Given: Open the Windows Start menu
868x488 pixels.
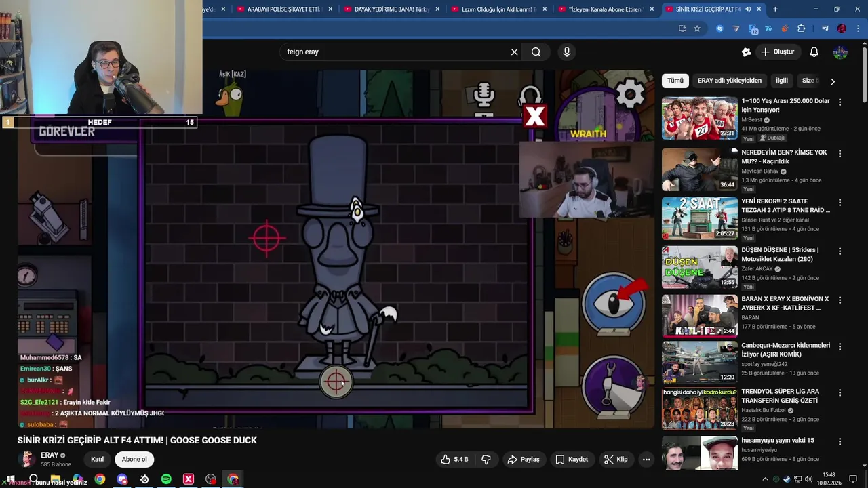Looking at the screenshot, I should [10, 479].
